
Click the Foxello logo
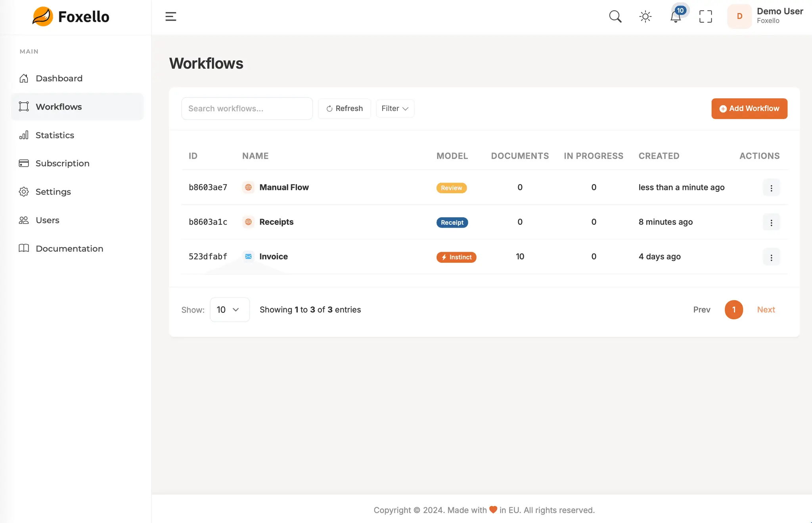click(71, 17)
